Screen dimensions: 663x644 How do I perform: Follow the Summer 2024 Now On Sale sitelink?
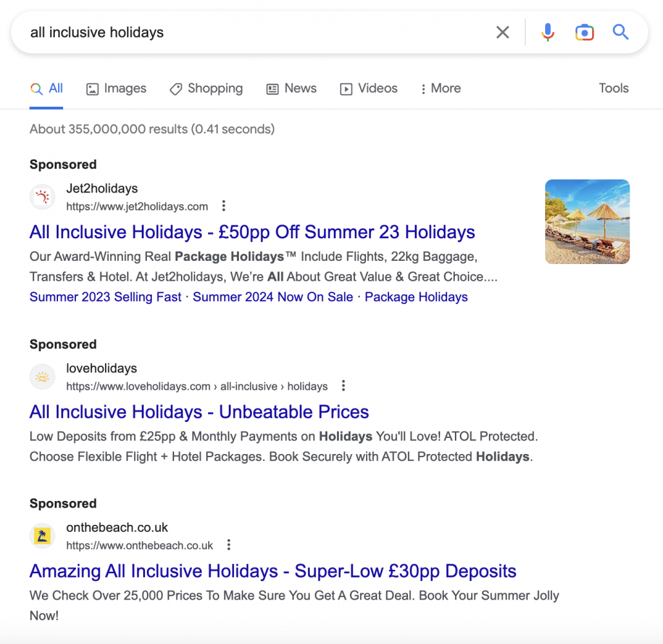point(273,297)
